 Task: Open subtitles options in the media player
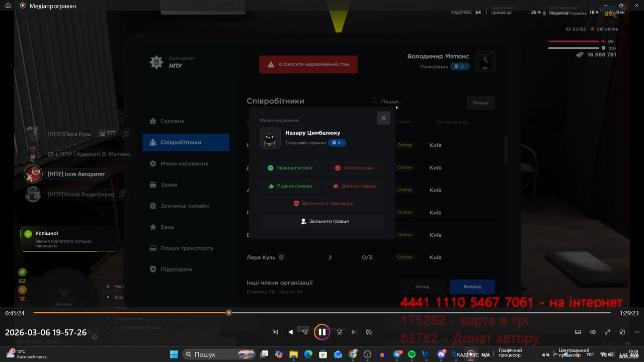click(x=578, y=332)
